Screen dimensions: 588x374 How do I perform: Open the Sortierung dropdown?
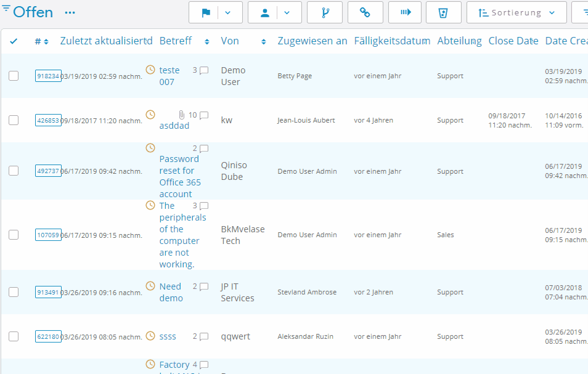pyautogui.click(x=517, y=12)
